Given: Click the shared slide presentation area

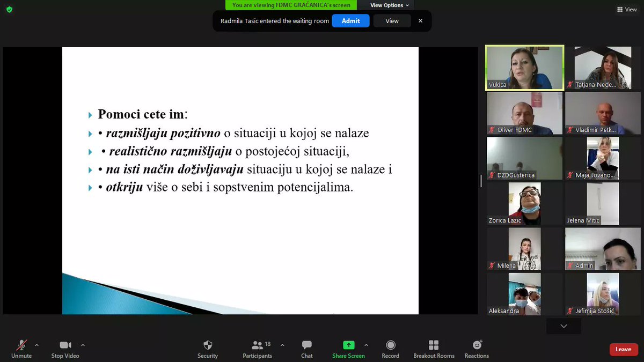Looking at the screenshot, I should point(240,181).
